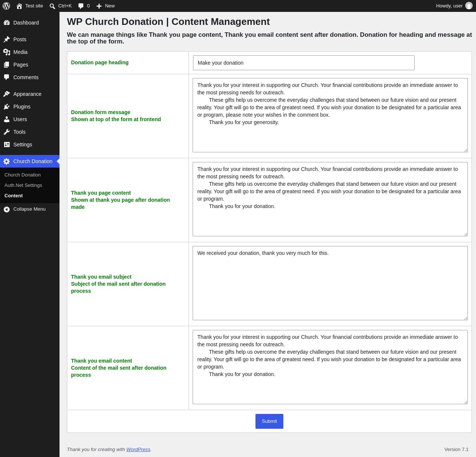476x457 pixels.
Task: Open the Plugins plug icon
Action: pyautogui.click(x=7, y=107)
